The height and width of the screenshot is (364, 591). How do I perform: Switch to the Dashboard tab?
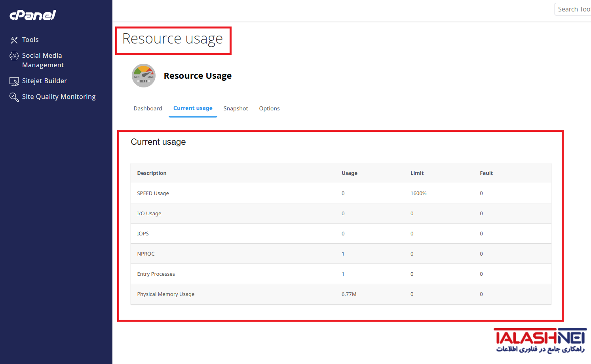148,108
